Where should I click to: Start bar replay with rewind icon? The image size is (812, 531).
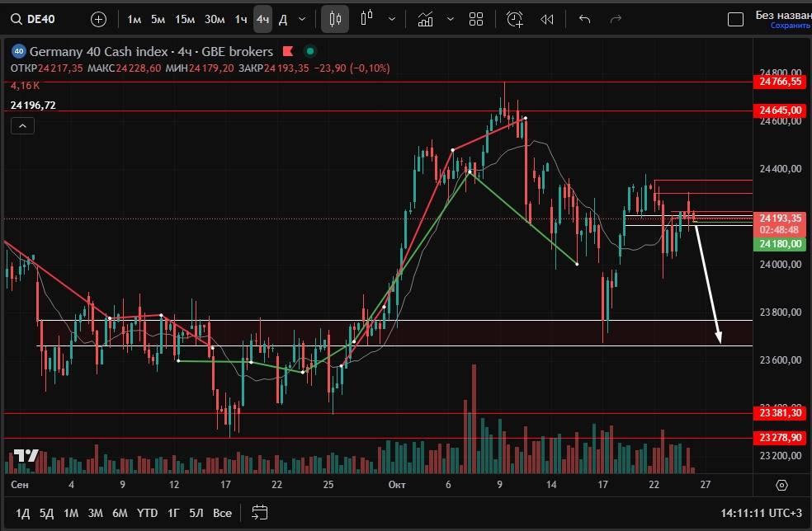click(546, 19)
